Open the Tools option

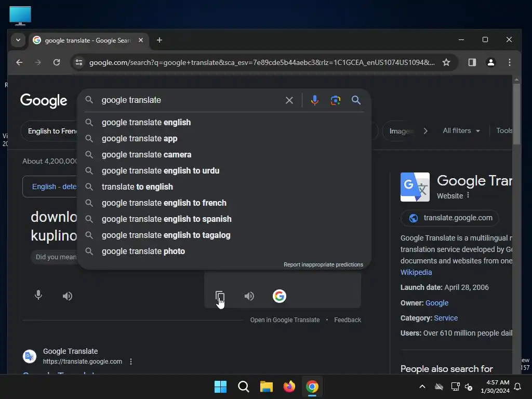[x=504, y=130]
